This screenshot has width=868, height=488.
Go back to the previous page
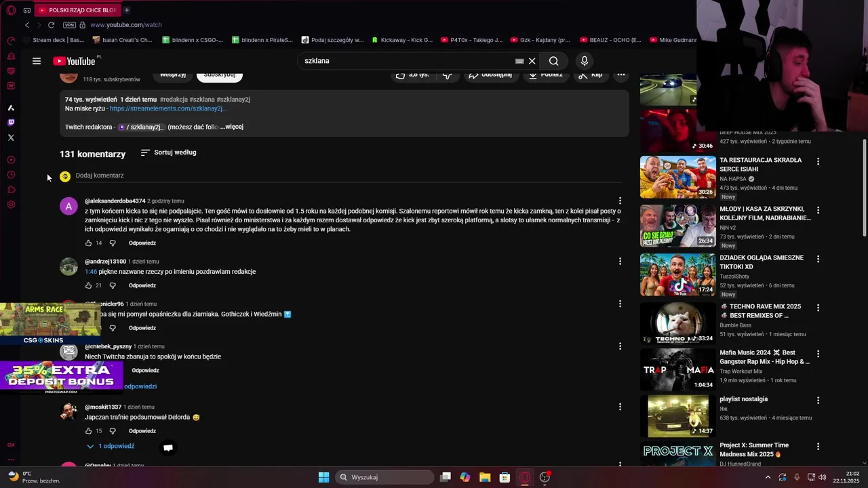tap(27, 25)
